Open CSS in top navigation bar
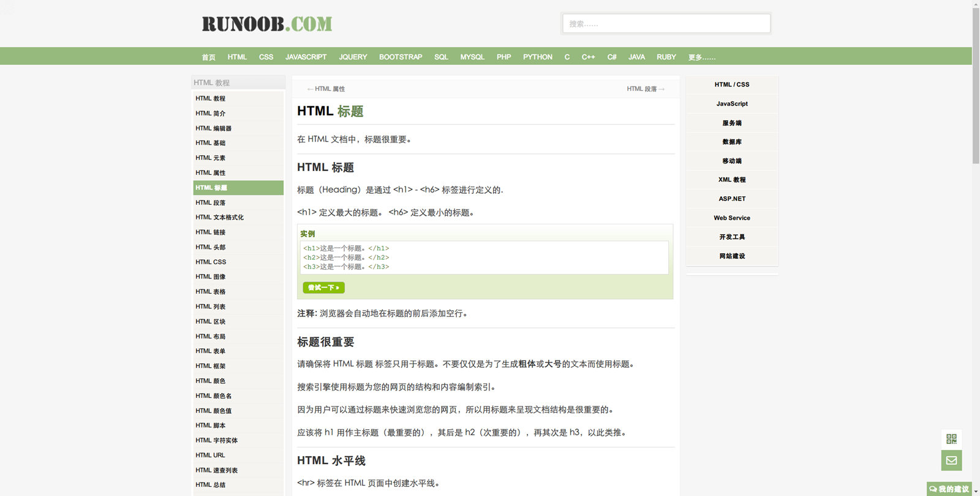980x496 pixels. (x=266, y=57)
